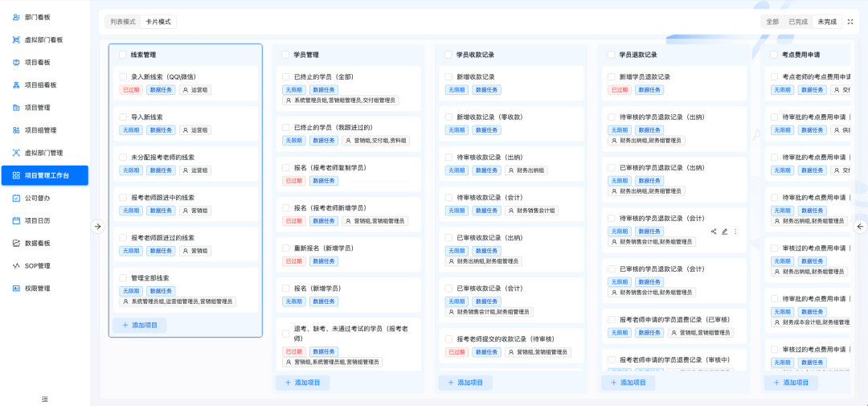Check the 管理全部线索 checkbox
The image size is (868, 406).
(123, 278)
